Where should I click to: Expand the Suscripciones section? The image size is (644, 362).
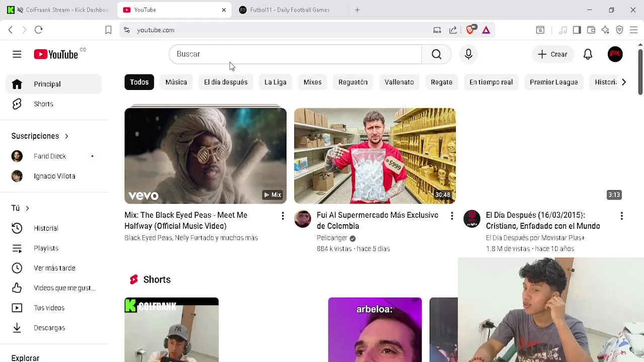40,136
